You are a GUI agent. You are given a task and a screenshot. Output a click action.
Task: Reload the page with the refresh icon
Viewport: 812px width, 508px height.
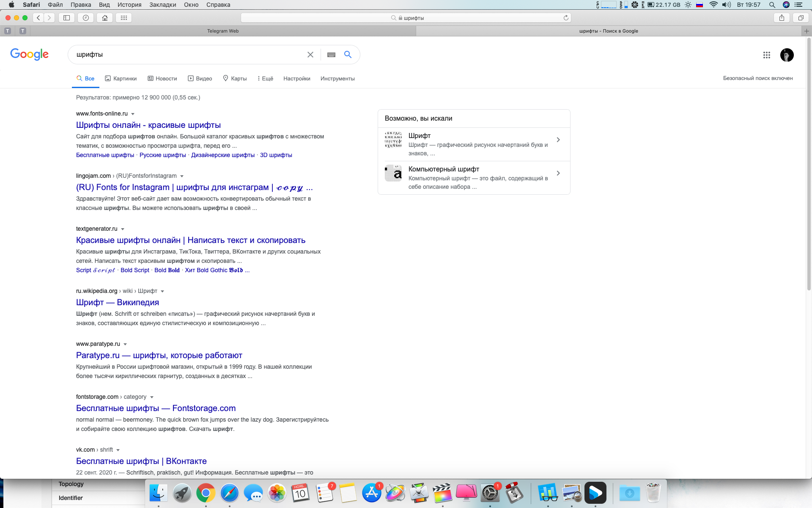tap(566, 18)
